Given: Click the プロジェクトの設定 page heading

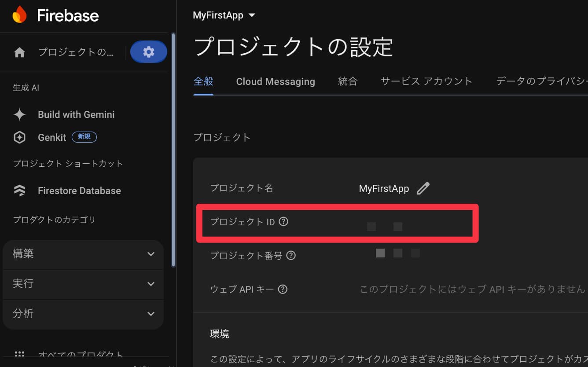Looking at the screenshot, I should (x=293, y=47).
